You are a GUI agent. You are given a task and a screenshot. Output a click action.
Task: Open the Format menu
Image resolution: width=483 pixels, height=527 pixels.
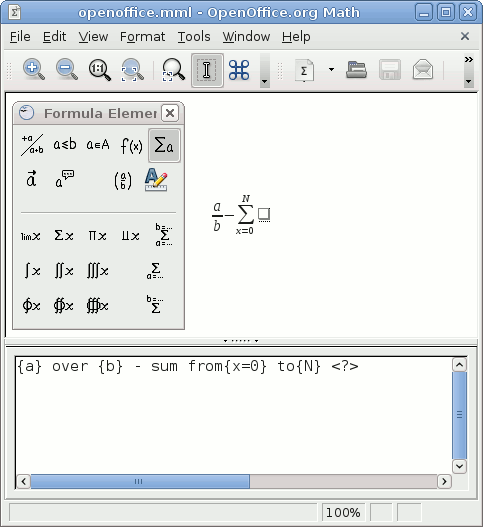pyautogui.click(x=142, y=36)
